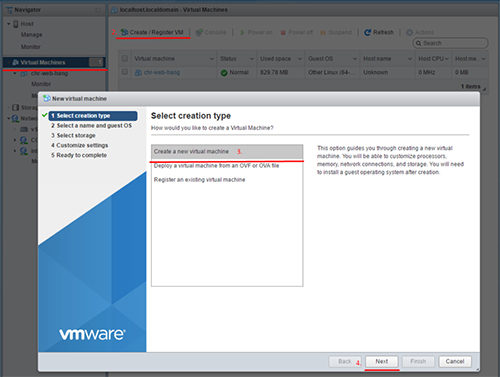Toggle the select-all checkbox in table header

pos(125,58)
